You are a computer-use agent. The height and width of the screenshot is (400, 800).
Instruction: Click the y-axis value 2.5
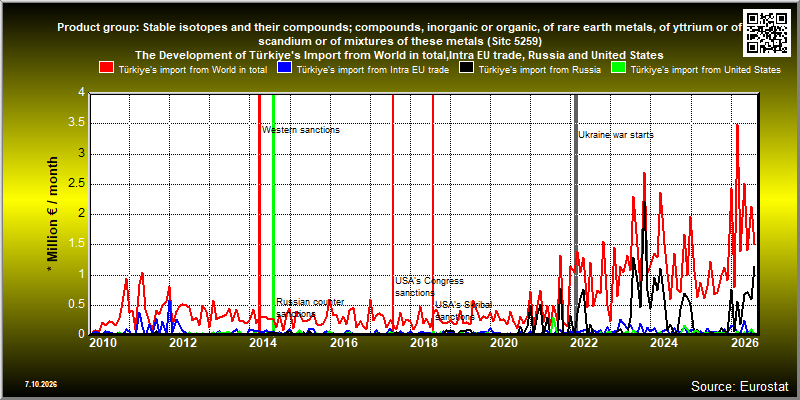coord(76,184)
